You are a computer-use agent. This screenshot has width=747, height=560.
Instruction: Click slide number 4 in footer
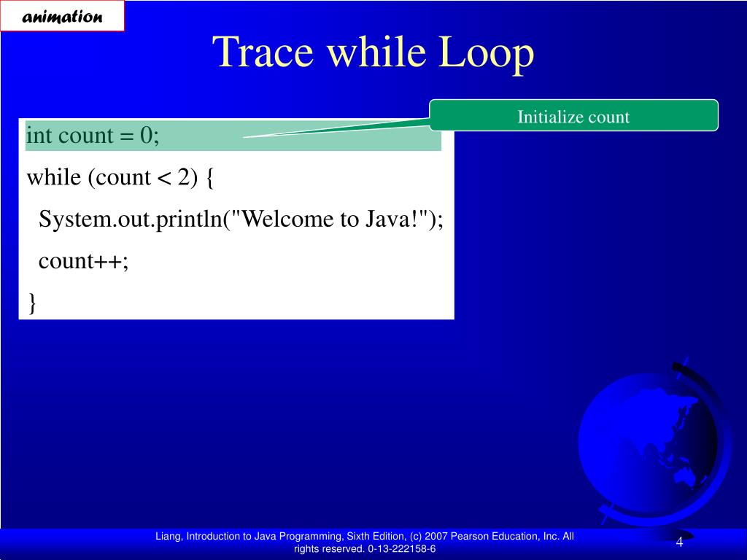[x=679, y=542]
